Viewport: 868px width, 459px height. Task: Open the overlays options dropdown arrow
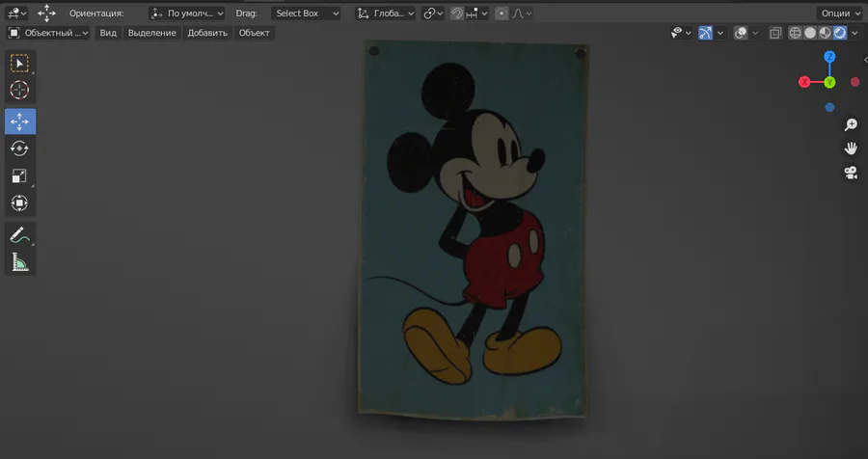click(755, 33)
